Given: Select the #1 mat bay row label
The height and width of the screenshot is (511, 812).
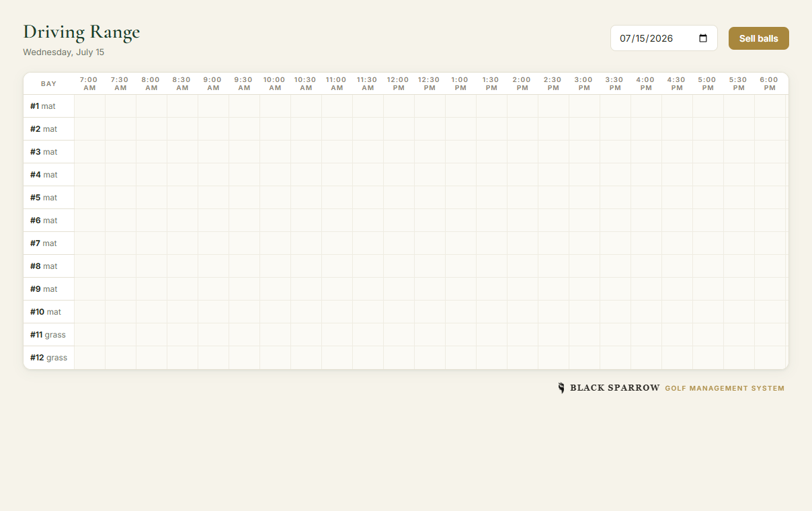Looking at the screenshot, I should 49,106.
